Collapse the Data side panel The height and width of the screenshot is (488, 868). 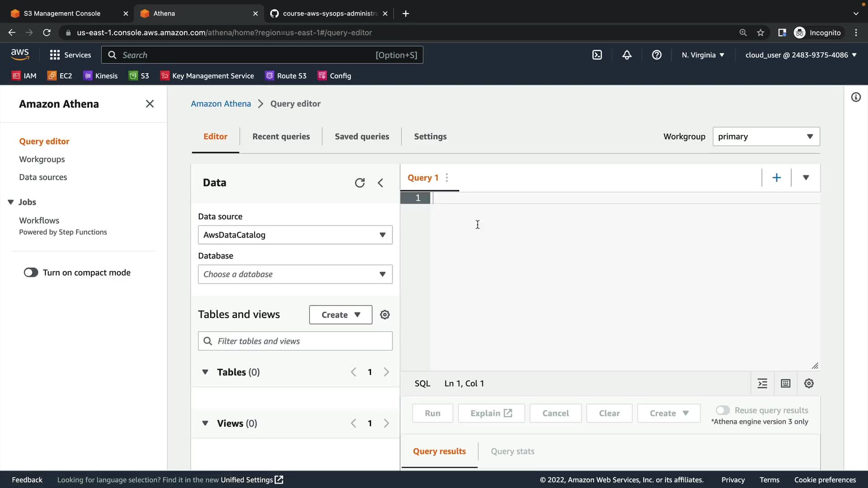(380, 183)
